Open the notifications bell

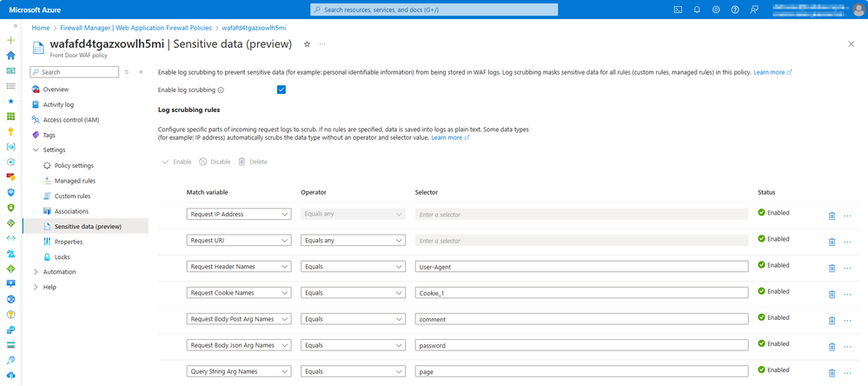[697, 10]
